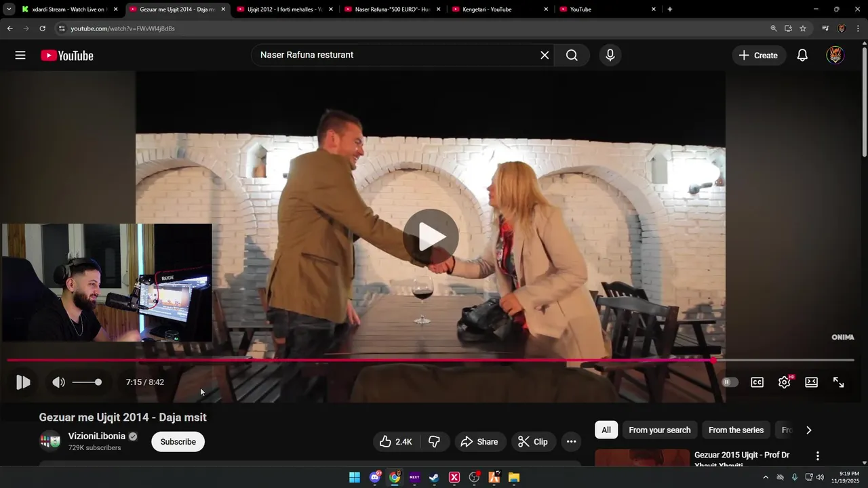
Task: Close the Kengetari YouTube tab
Action: click(546, 9)
